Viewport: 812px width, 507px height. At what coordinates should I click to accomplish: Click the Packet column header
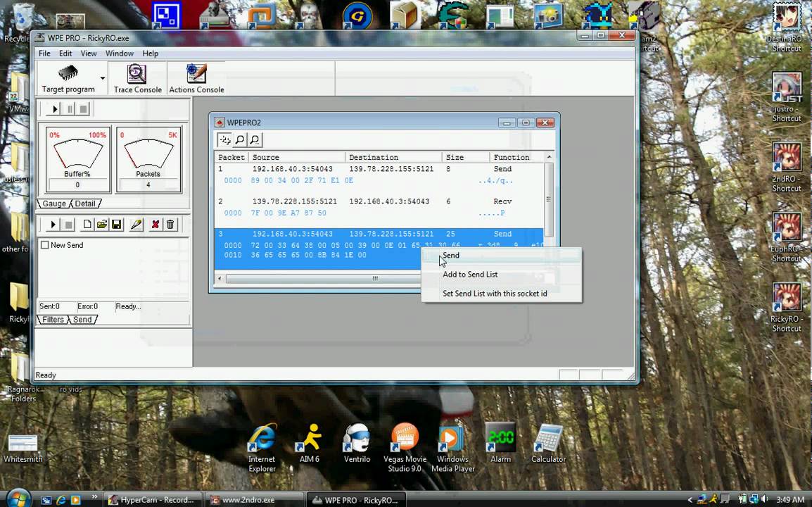231,157
